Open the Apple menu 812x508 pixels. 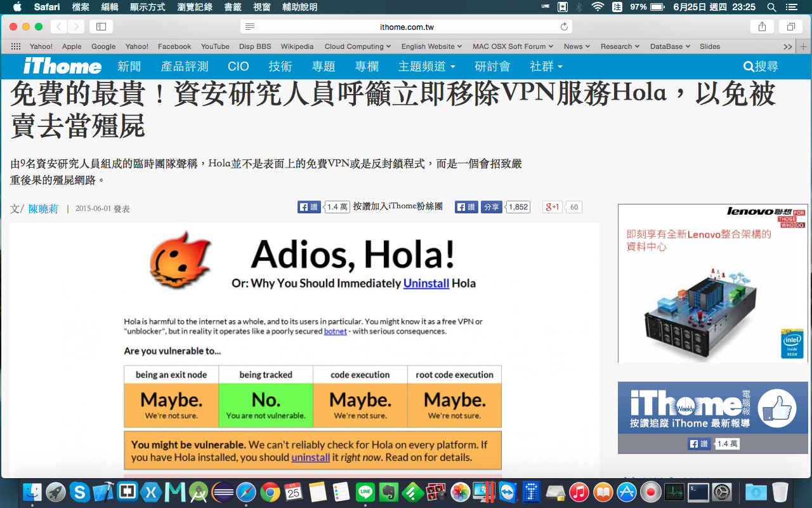[x=17, y=7]
